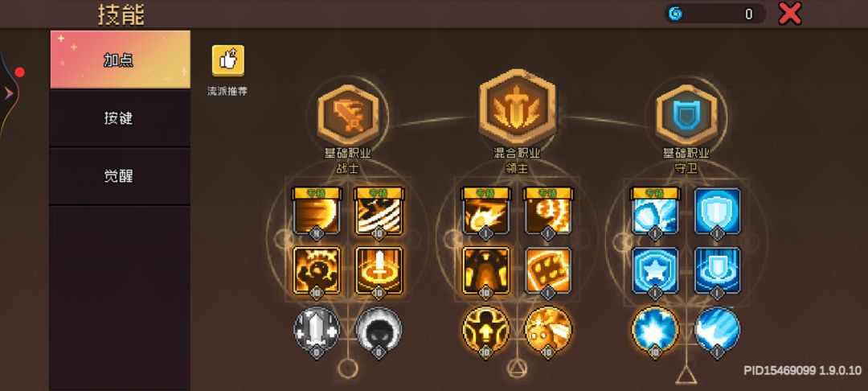Screen dimensions: 868x391
Task: Choose the warrior crescent slash skill icon
Action: click(x=317, y=212)
